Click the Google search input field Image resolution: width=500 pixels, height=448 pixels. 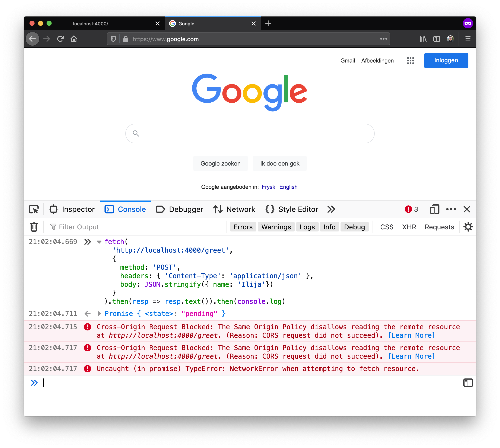coord(250,133)
